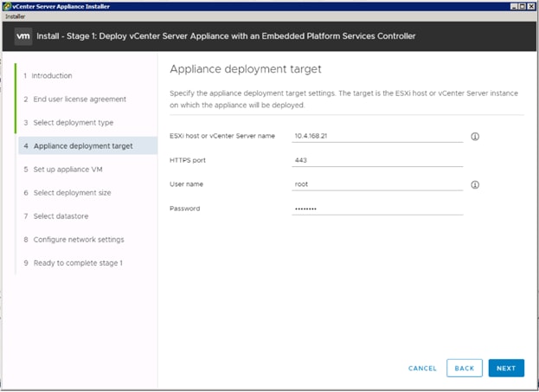539x392 pixels.
Task: Click the 'Install - Stage 1' header title
Action: click(226, 36)
